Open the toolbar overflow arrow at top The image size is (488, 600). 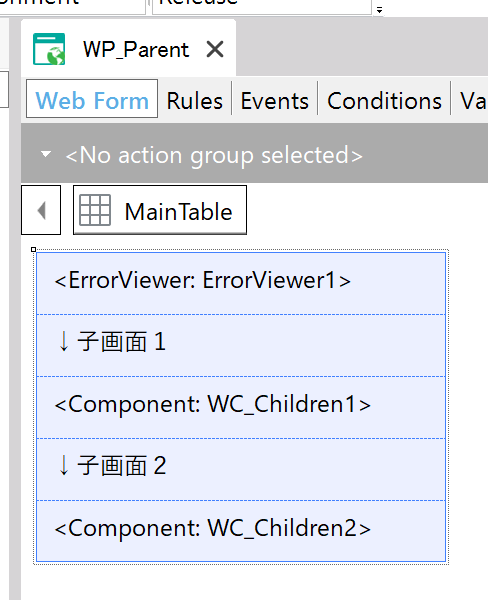(379, 10)
